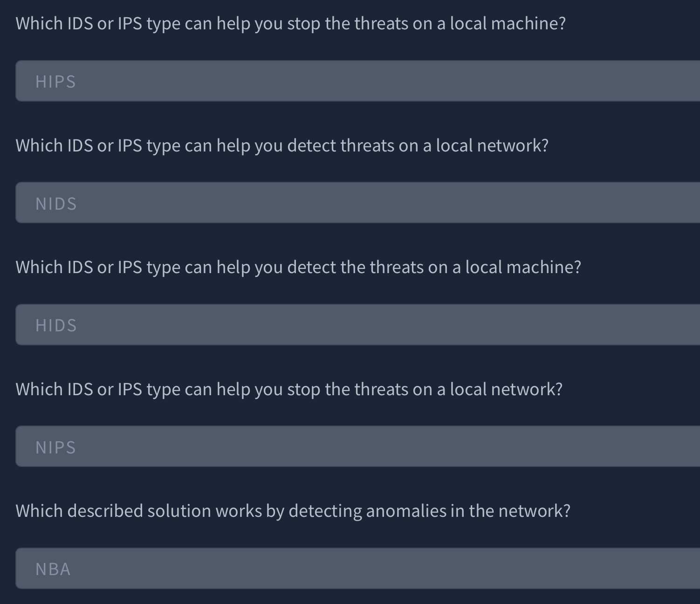Click the HIPS placeholder text
Screen dimensions: 700x604
(55, 82)
